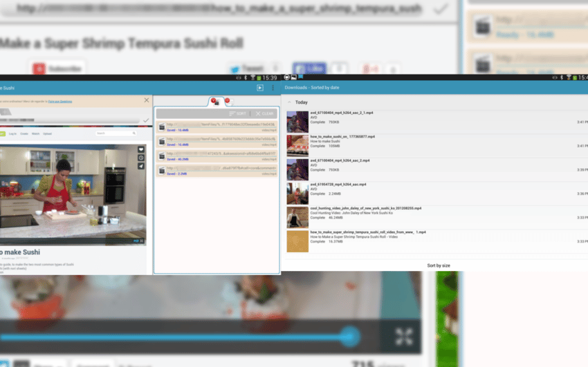Toggle HD quality on the embedded video player
Viewport: 588px width, 367px height.
[136, 241]
